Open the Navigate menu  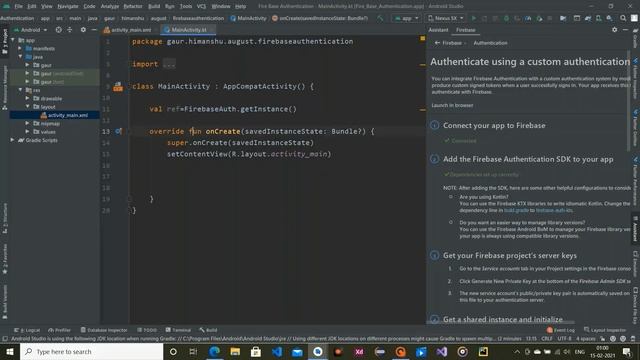coord(68,6)
